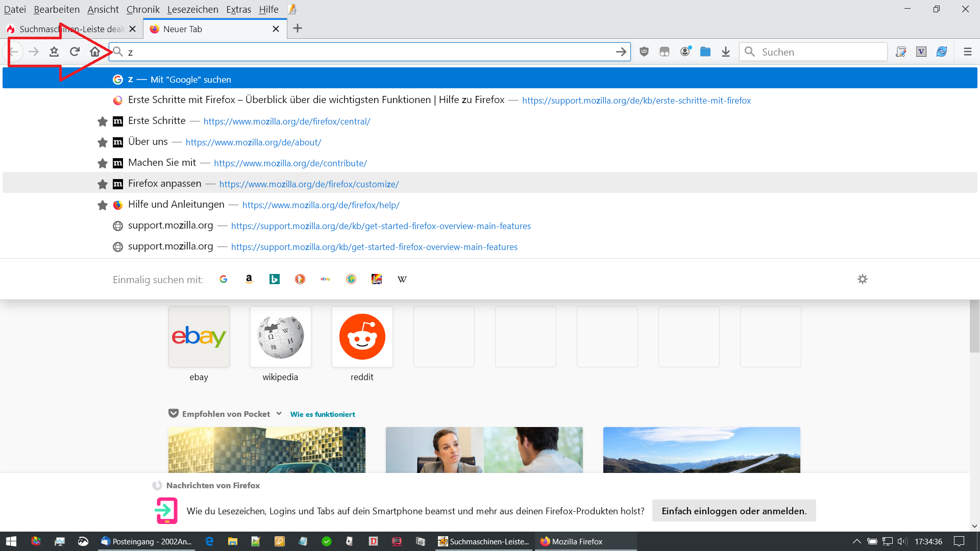Open the Wie es funktioniert link
The width and height of the screenshot is (980, 551).
(323, 414)
